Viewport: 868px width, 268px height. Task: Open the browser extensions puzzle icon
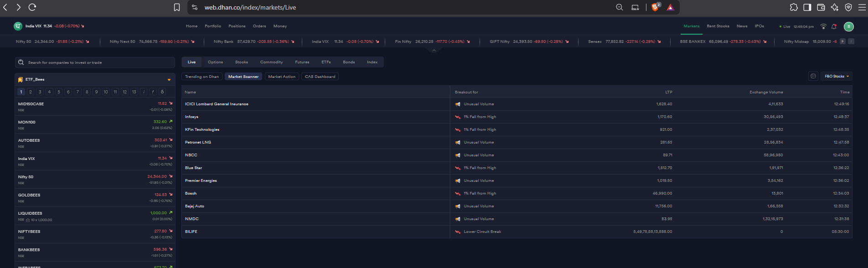[x=794, y=7]
